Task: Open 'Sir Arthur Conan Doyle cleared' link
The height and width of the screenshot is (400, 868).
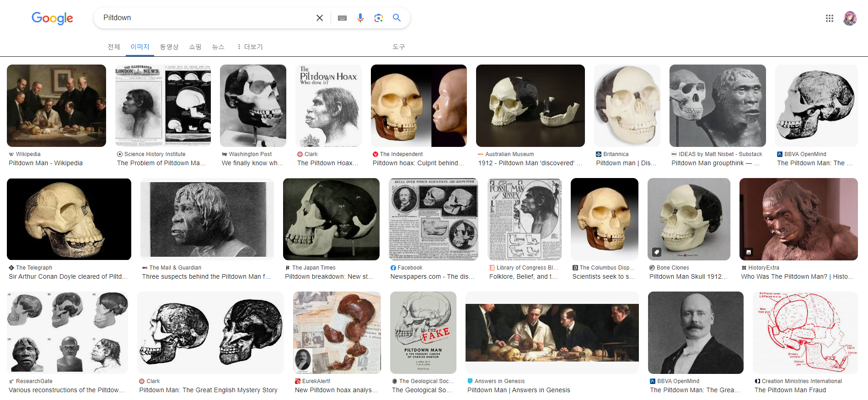Action: [69, 276]
